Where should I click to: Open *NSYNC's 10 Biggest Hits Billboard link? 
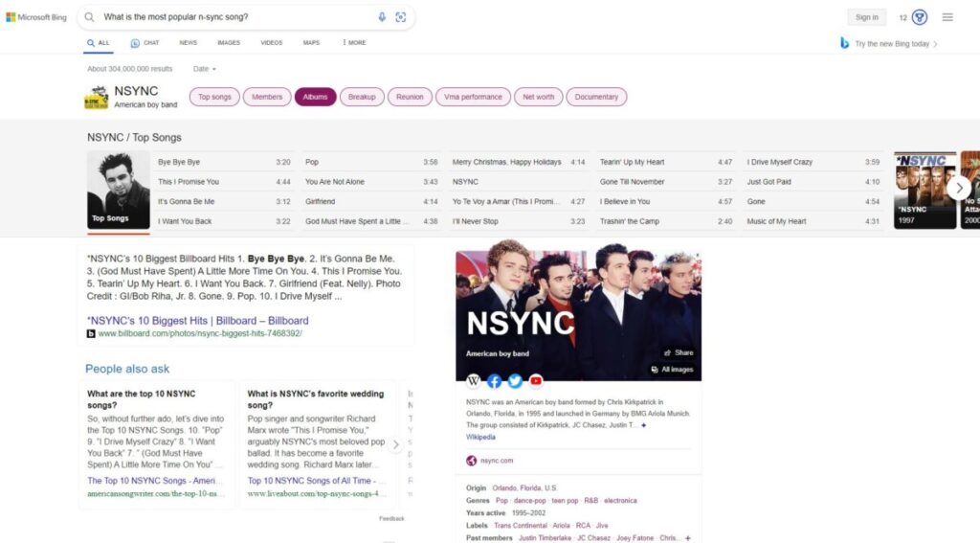pos(198,321)
